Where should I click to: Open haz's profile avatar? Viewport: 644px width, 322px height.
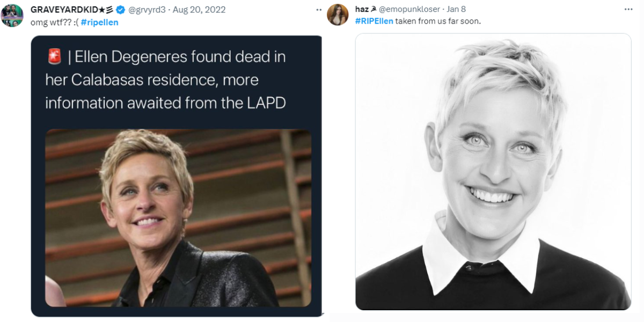[x=338, y=14]
